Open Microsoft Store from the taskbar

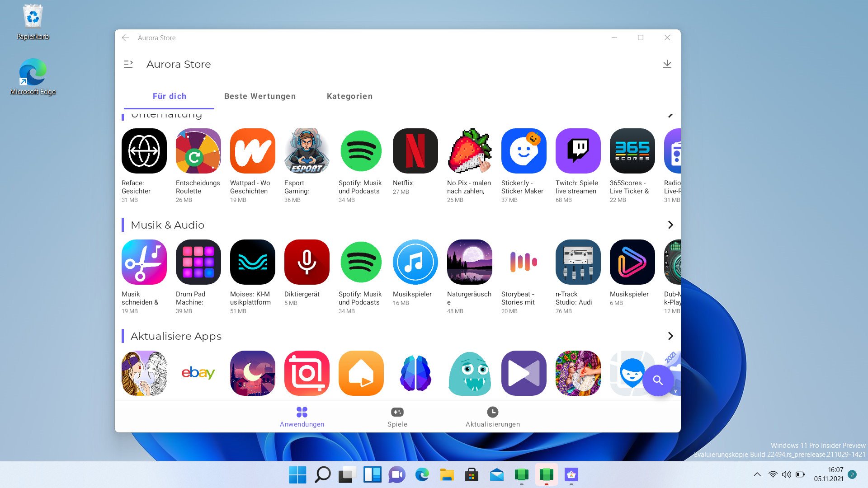(x=472, y=475)
